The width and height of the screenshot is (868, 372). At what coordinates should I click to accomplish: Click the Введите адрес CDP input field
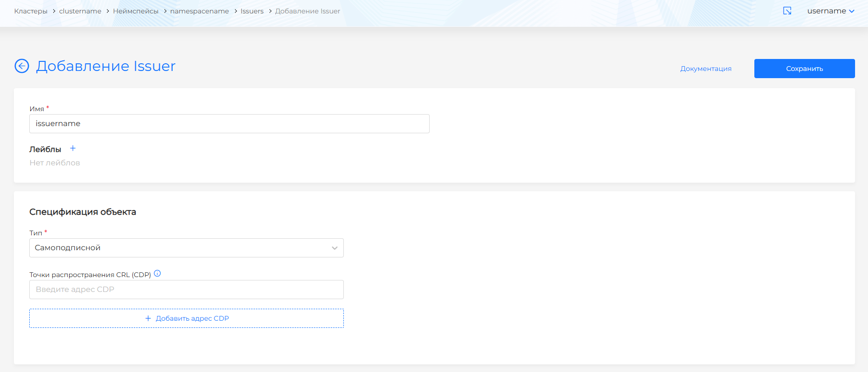186,290
